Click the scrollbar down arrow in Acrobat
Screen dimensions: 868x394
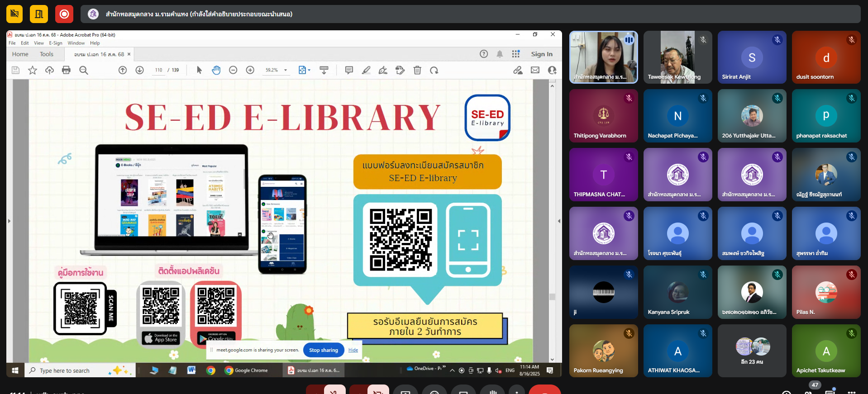point(552,359)
